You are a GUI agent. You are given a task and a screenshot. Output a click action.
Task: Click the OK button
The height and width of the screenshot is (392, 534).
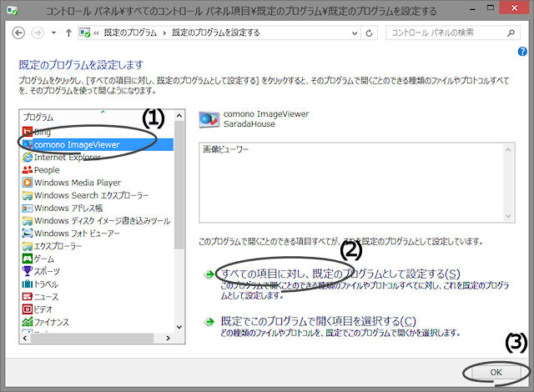pyautogui.click(x=496, y=372)
